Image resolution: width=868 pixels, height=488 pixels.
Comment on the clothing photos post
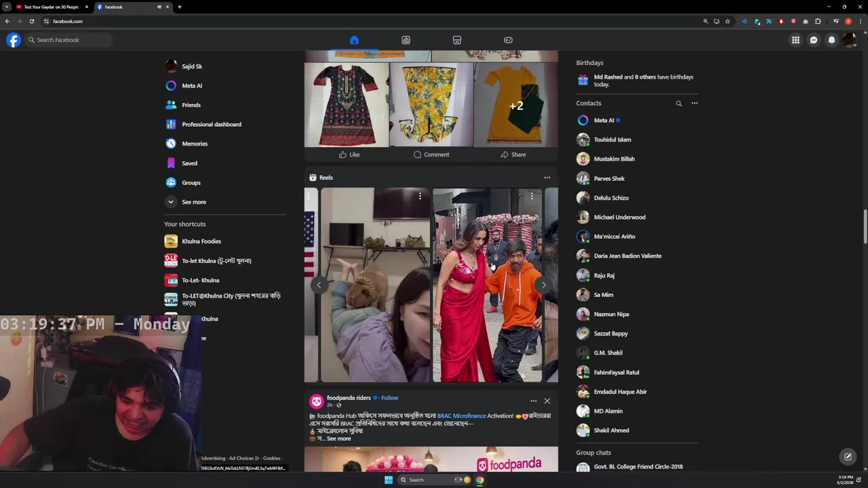click(x=431, y=155)
